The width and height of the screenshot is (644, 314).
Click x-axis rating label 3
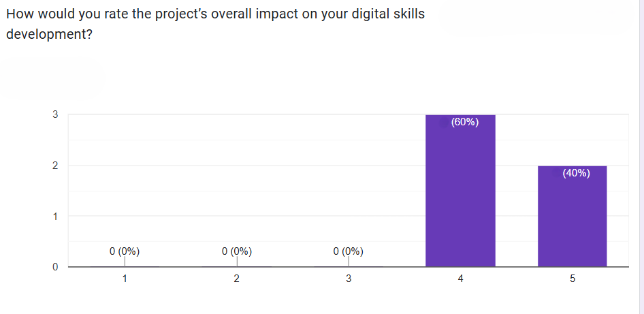point(349,279)
